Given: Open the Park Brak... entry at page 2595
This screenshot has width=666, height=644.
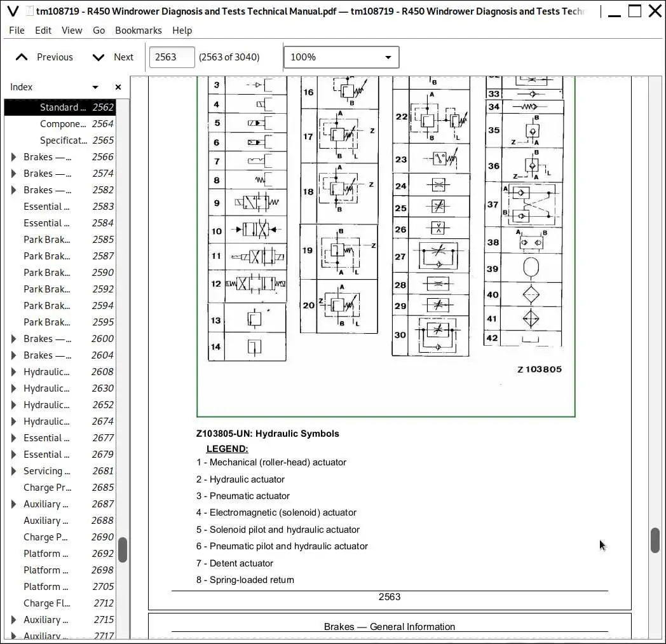Looking at the screenshot, I should point(60,322).
